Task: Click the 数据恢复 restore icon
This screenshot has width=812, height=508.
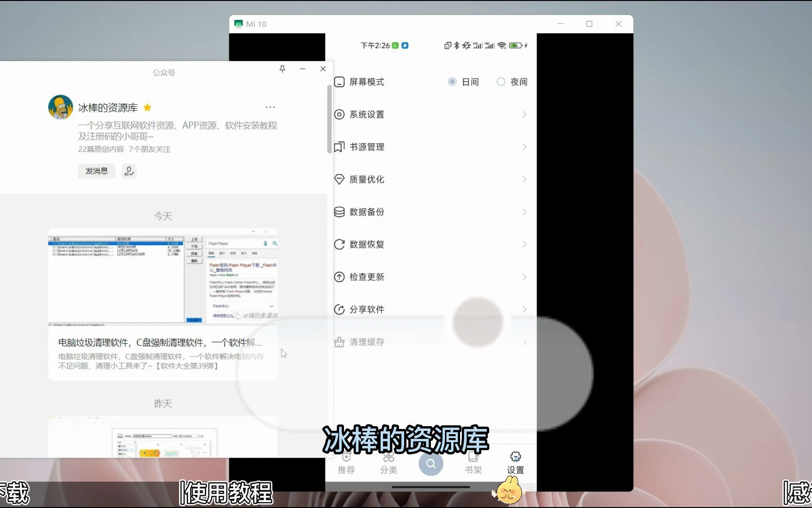Action: [339, 244]
